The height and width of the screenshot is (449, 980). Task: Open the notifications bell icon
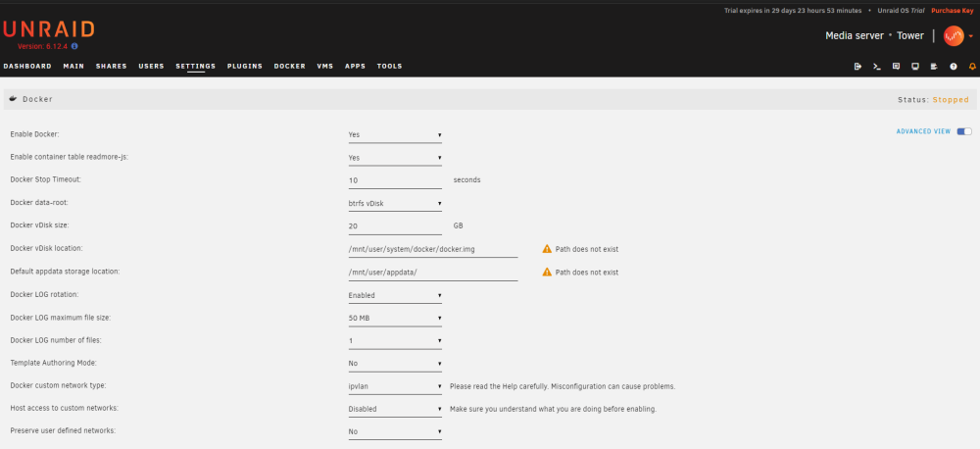click(x=972, y=67)
